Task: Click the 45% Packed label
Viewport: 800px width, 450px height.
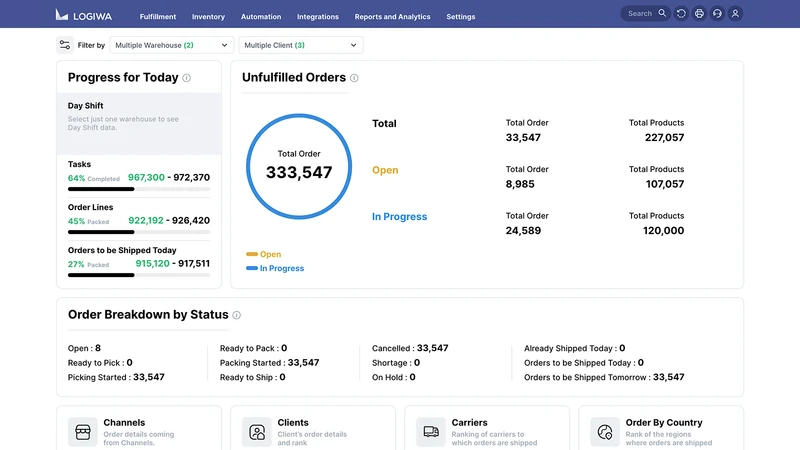Action: [x=88, y=221]
